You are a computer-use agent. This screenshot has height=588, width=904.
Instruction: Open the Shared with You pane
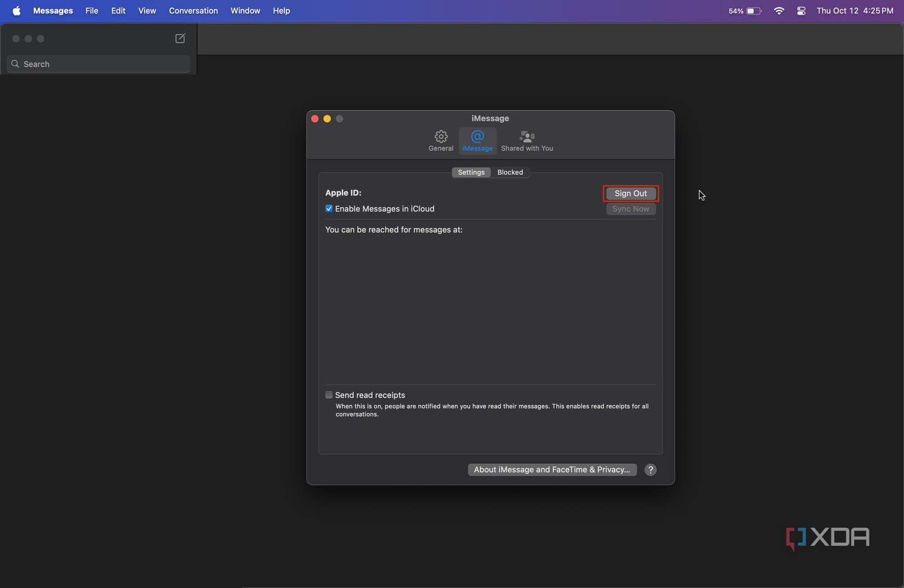point(527,141)
